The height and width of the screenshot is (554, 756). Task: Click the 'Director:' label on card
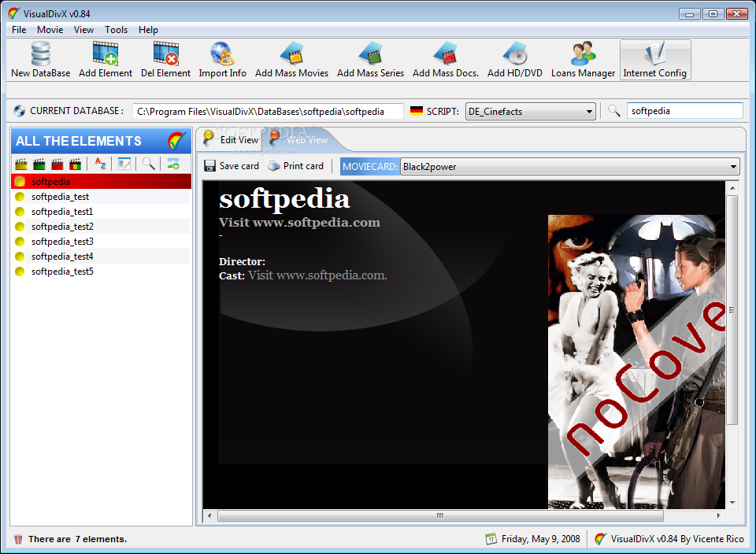(242, 261)
